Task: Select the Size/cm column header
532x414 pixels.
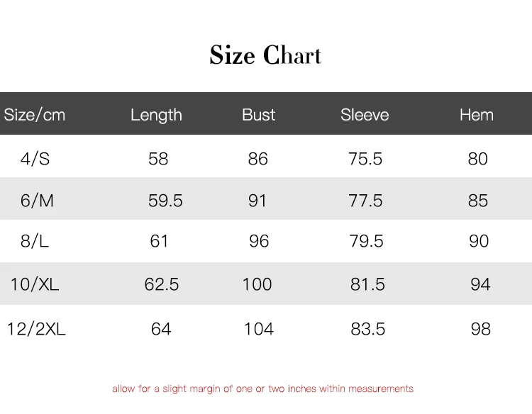Action: [35, 115]
